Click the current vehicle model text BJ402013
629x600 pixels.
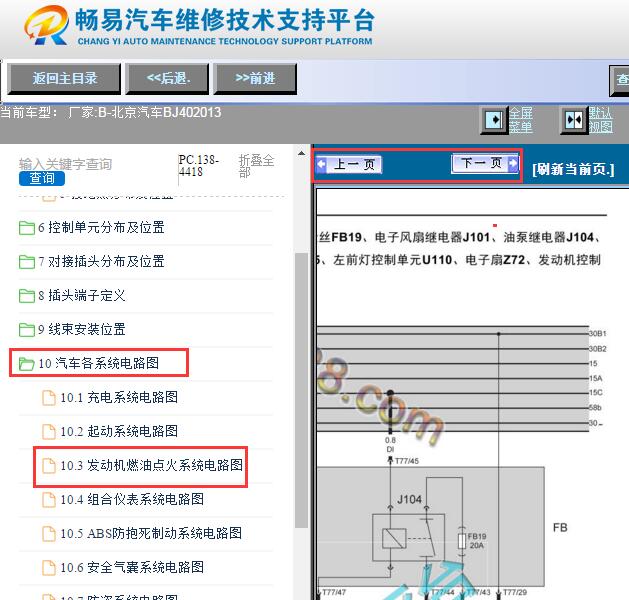coord(192,112)
